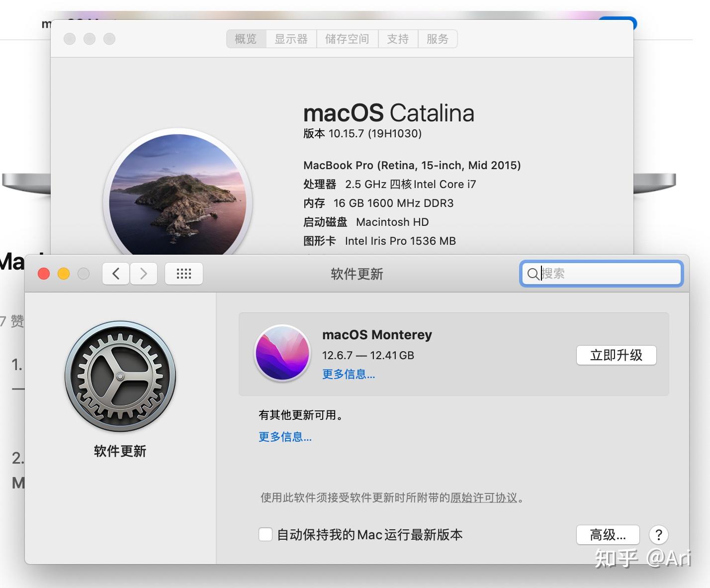Open the 原始许可协议 license agreement link
Viewport: 710px width, 588px height.
(484, 497)
